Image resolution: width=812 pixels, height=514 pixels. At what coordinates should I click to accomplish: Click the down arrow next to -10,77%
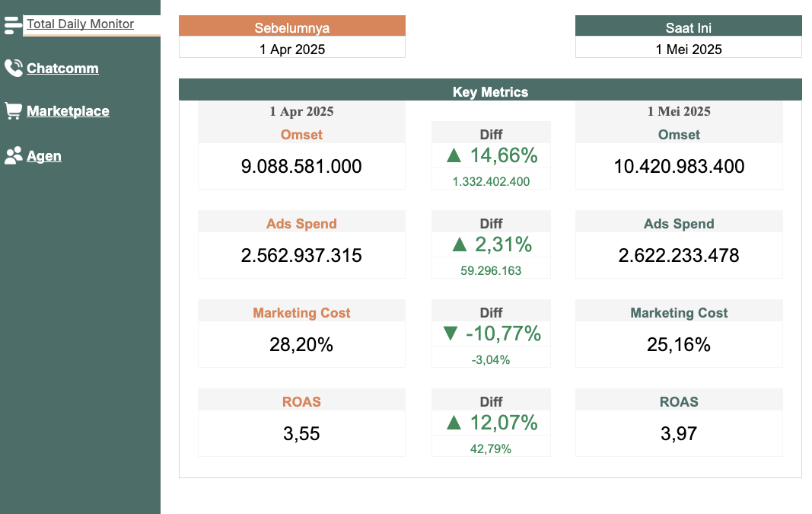[x=451, y=334]
